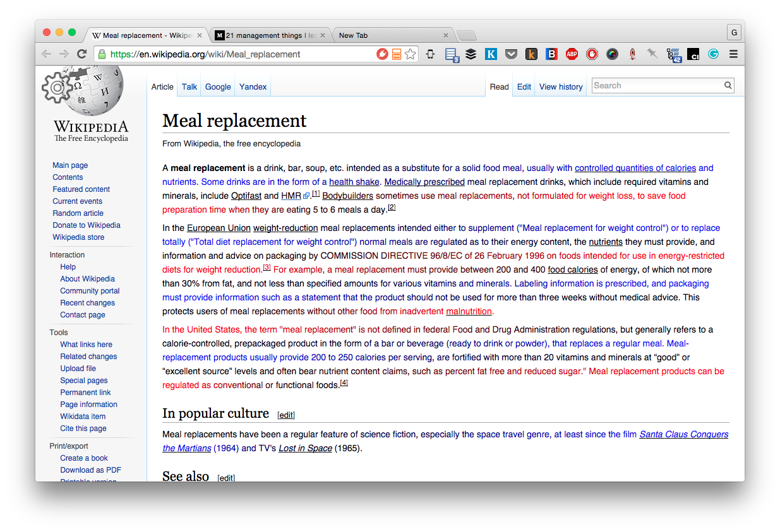This screenshot has width=780, height=532.
Task: Open the Buffer stacked layers extension
Action: (x=471, y=54)
